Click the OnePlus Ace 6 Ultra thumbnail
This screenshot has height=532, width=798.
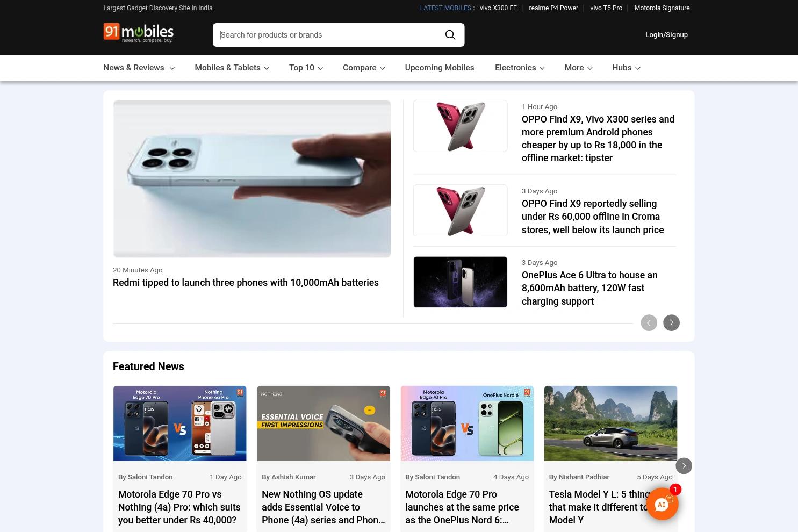pyautogui.click(x=460, y=282)
